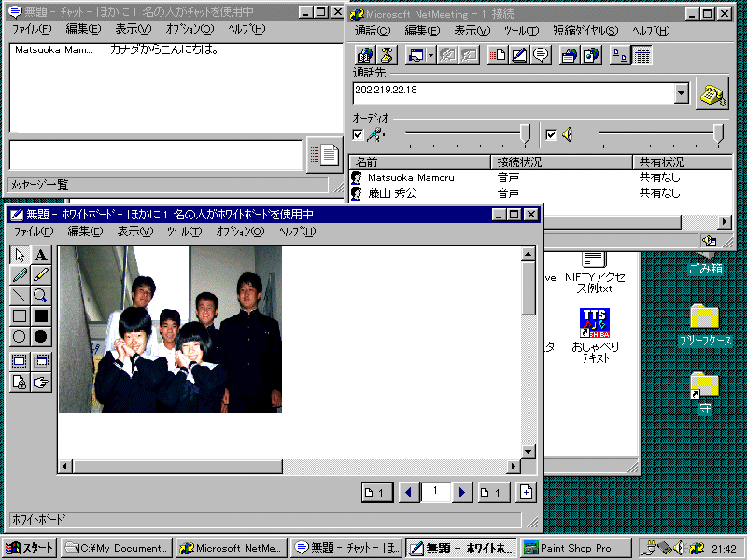Open ヘルプ menu in the Whiteboard window

297,231
